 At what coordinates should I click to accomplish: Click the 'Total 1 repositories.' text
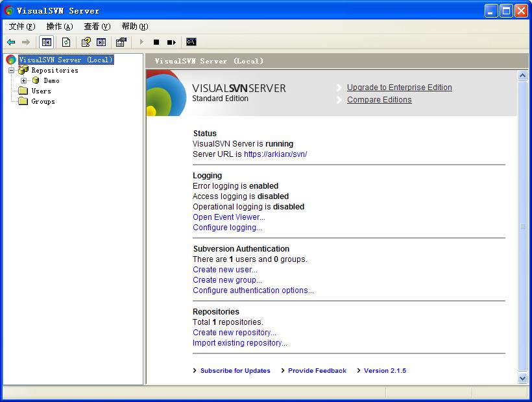[228, 322]
